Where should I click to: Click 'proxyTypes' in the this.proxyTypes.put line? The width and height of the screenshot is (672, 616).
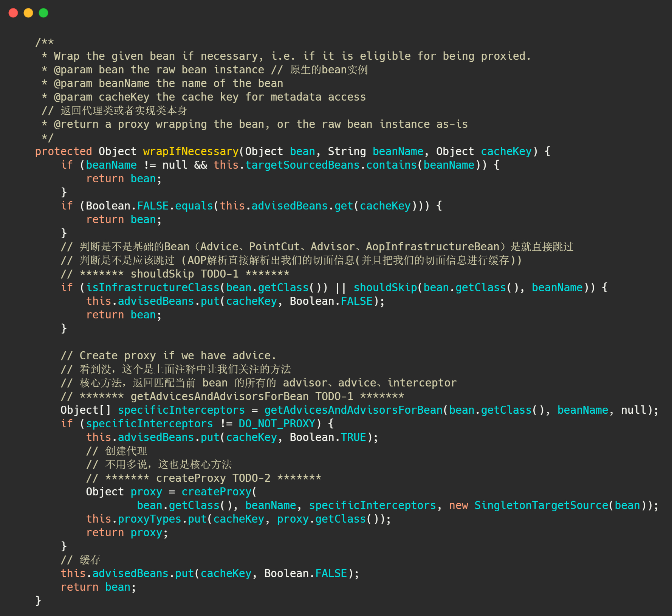pyautogui.click(x=149, y=519)
